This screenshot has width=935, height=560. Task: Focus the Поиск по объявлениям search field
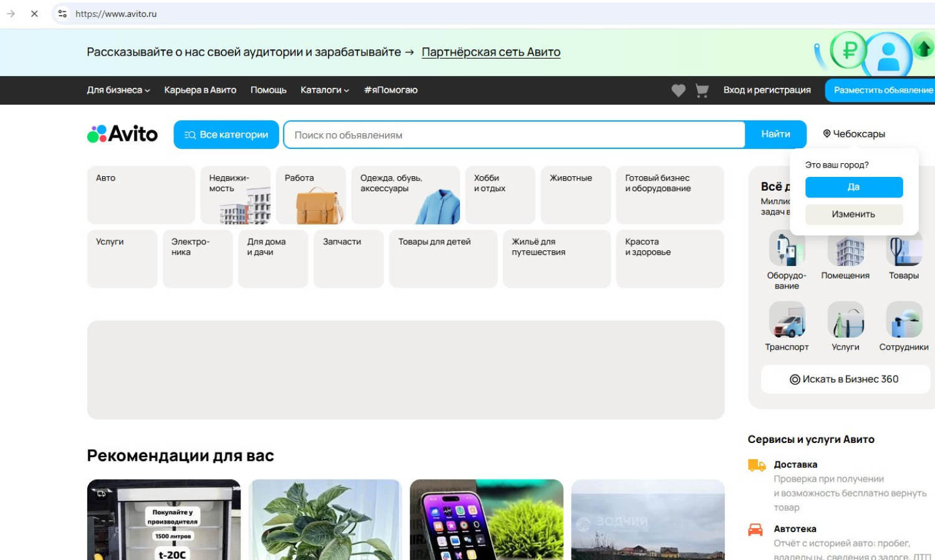pyautogui.click(x=514, y=135)
